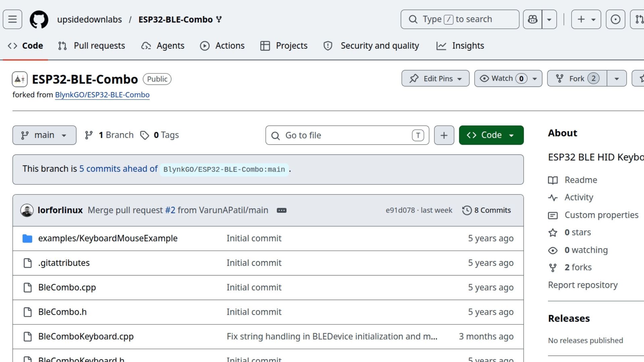The height and width of the screenshot is (362, 644).
Task: Open the BlynkGO/ESP32-BLE-Combo parent repo link
Action: pos(102,95)
